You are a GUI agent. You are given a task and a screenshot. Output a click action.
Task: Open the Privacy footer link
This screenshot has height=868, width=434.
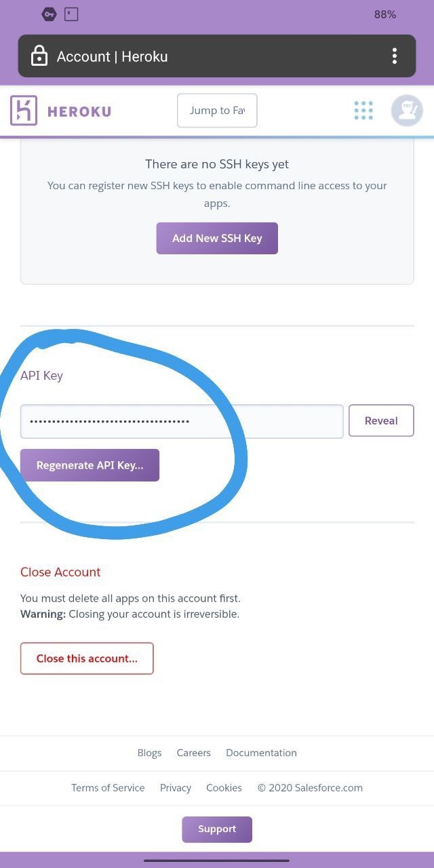pyautogui.click(x=176, y=788)
